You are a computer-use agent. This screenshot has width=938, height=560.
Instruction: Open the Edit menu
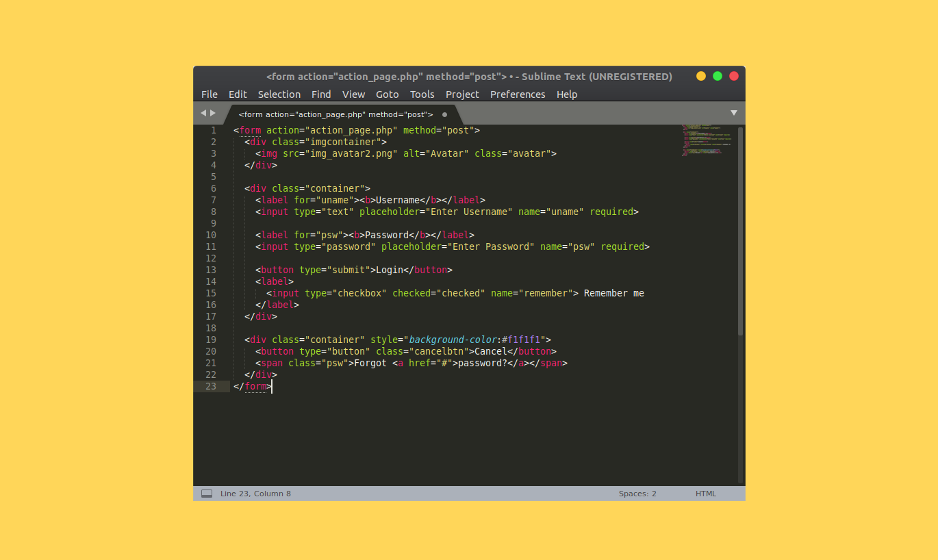point(238,94)
